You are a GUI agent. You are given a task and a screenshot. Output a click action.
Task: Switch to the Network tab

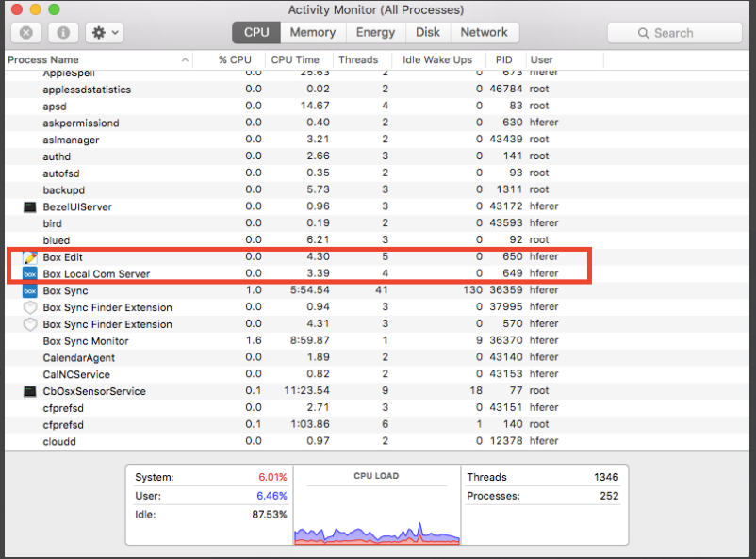[485, 33]
